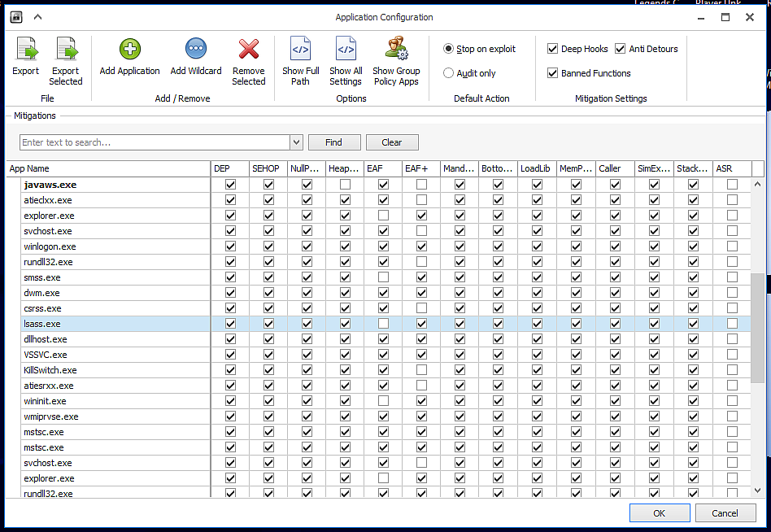Disable the Banned Functions checkbox
Viewport: 771px width, 532px height.
click(553, 73)
